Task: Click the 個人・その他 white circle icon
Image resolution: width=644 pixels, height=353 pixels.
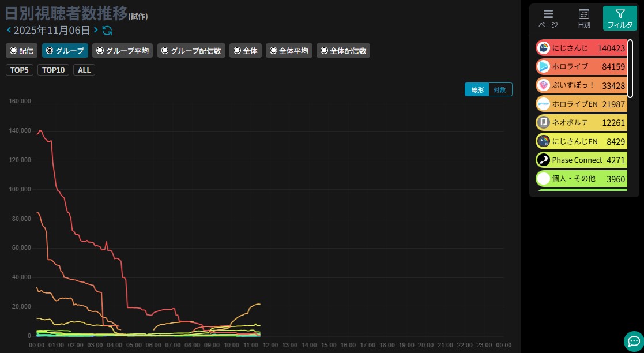Action: (x=544, y=179)
